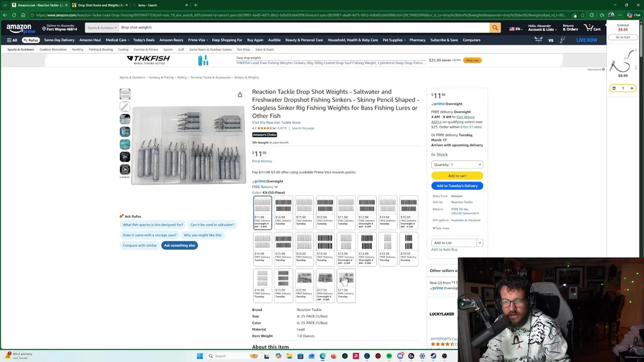Open the Wind advisory weather widget

click(19, 355)
